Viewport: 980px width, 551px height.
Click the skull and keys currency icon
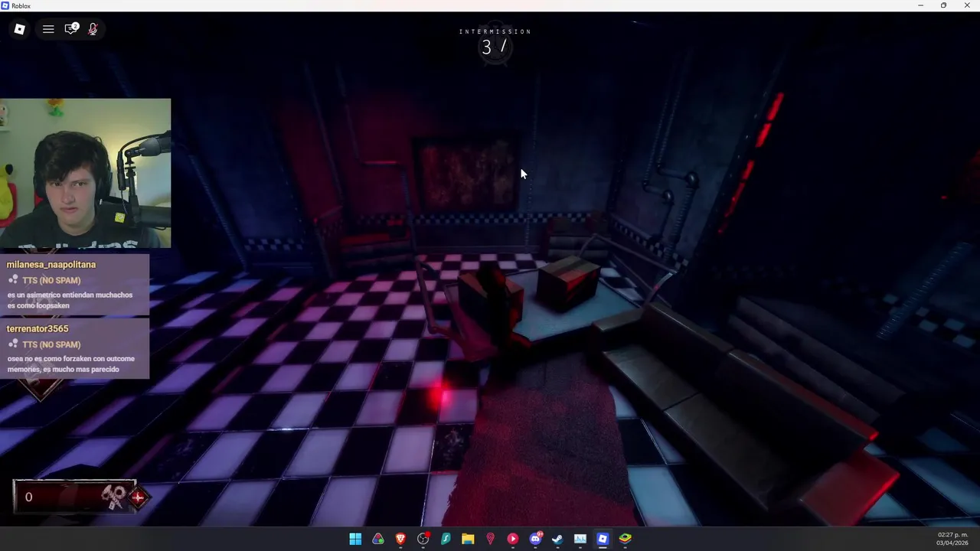pos(114,497)
